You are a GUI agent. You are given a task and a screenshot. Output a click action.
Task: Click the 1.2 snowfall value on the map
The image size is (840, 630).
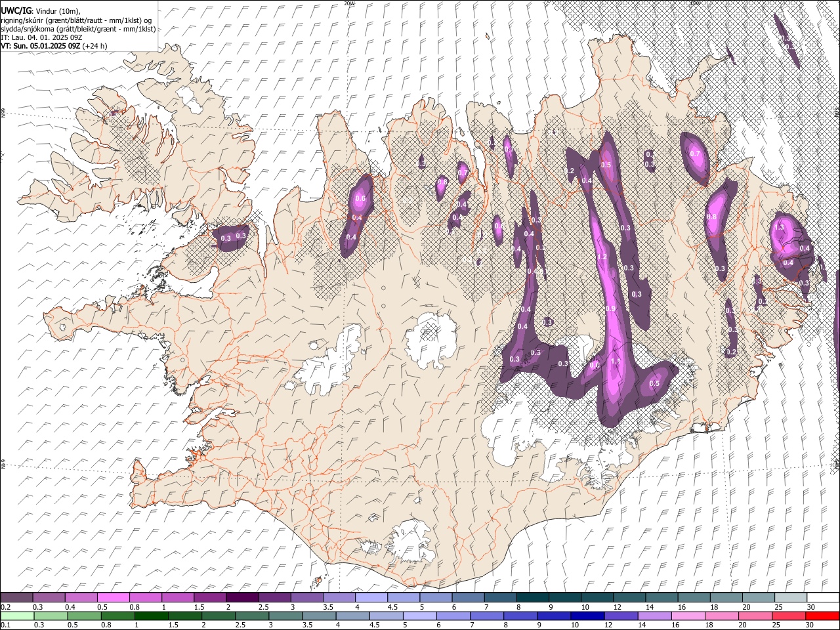602,257
